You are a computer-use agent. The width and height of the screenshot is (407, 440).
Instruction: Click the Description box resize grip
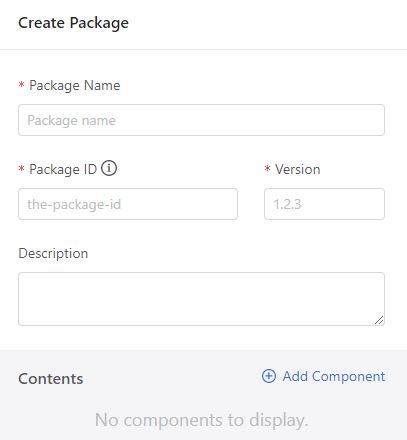pyautogui.click(x=379, y=320)
